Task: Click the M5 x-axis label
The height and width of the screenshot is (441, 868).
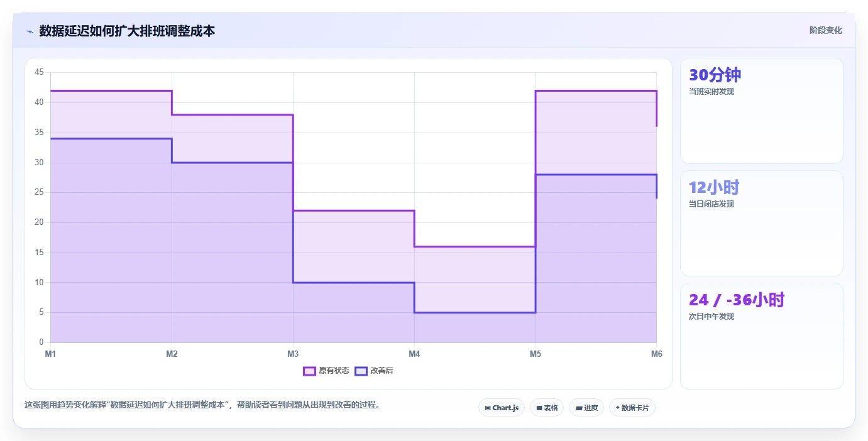Action: 536,354
